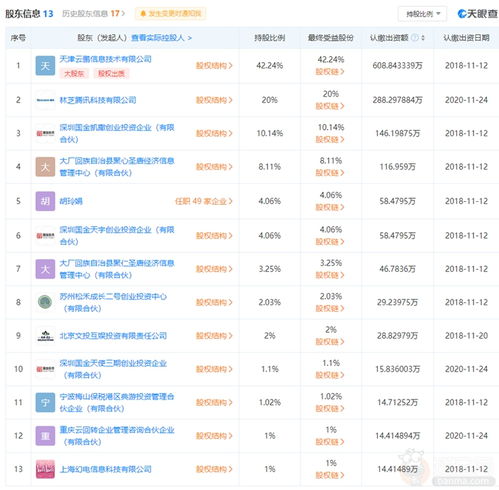
Task: Click the purple 胡 avatar icon
Action: click(45, 201)
